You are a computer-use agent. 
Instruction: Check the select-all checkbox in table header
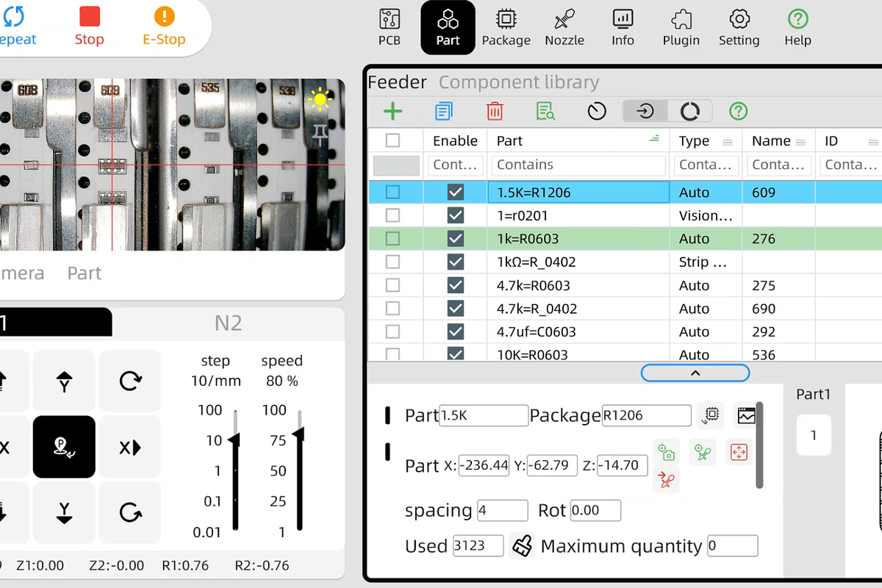[393, 141]
